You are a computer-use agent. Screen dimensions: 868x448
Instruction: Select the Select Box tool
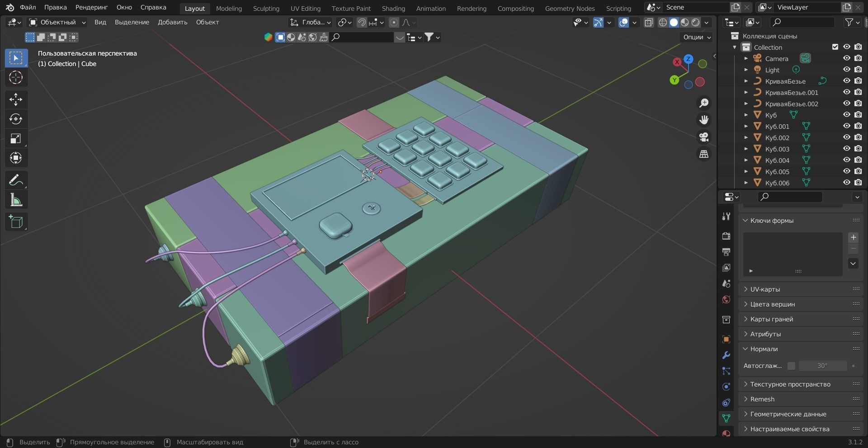click(x=16, y=58)
